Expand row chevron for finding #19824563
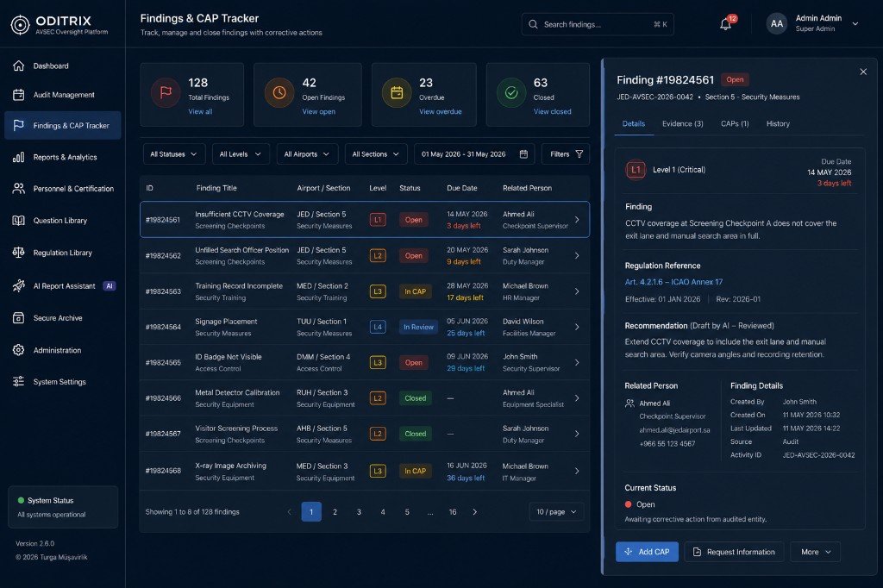The image size is (883, 588). [x=577, y=291]
